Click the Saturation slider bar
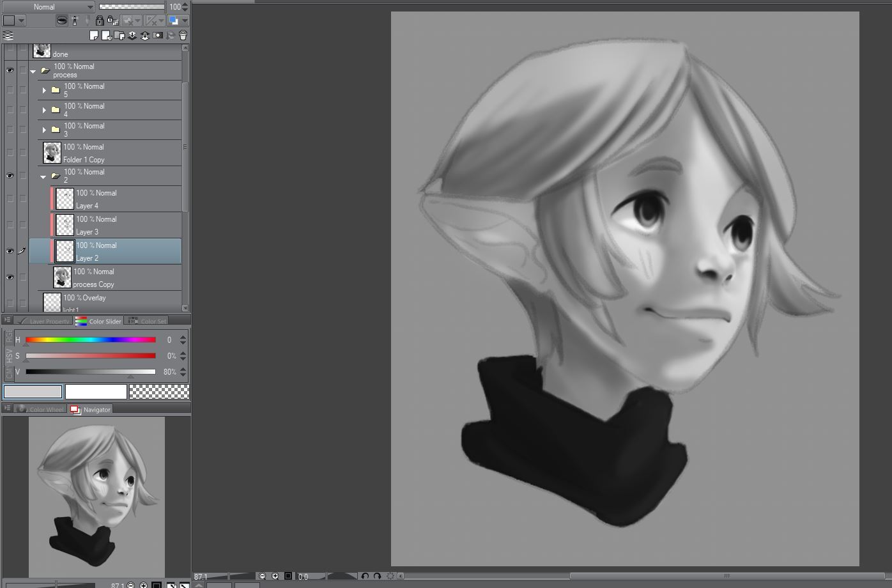This screenshot has height=588, width=892. [x=91, y=355]
